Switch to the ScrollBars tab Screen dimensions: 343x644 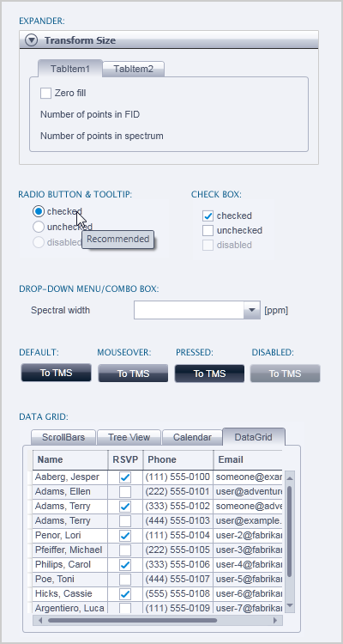pyautogui.click(x=63, y=437)
